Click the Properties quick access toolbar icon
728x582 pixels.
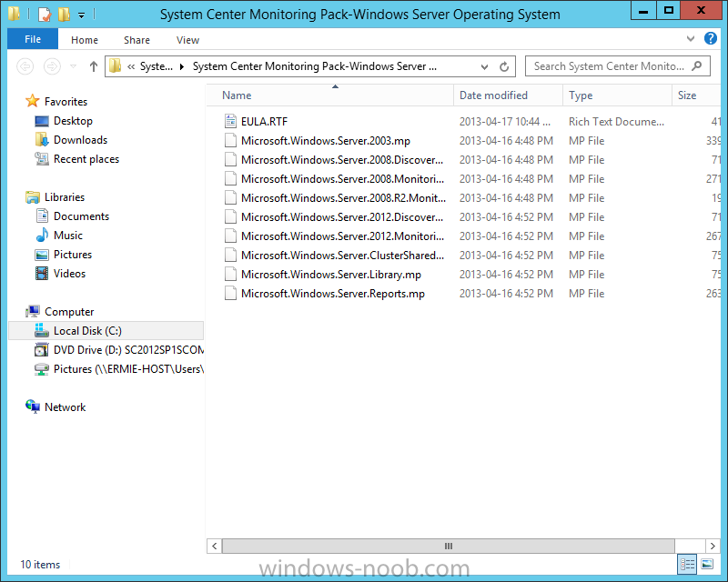click(44, 14)
